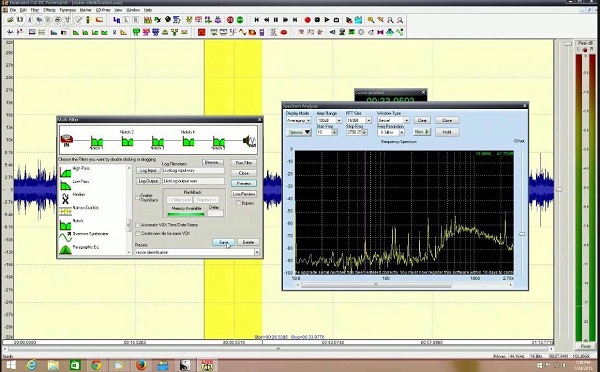600x372 pixels.
Task: Open the CD-Prep menu
Action: click(x=103, y=10)
